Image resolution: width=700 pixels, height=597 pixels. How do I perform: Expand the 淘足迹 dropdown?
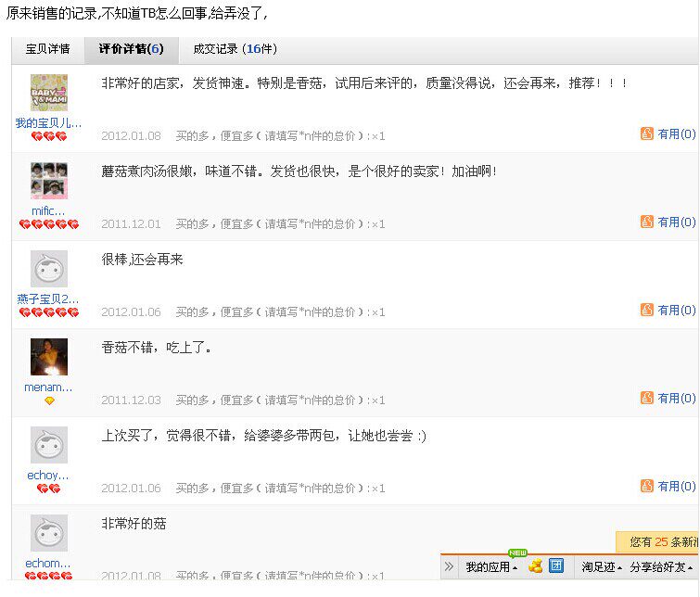click(x=602, y=567)
